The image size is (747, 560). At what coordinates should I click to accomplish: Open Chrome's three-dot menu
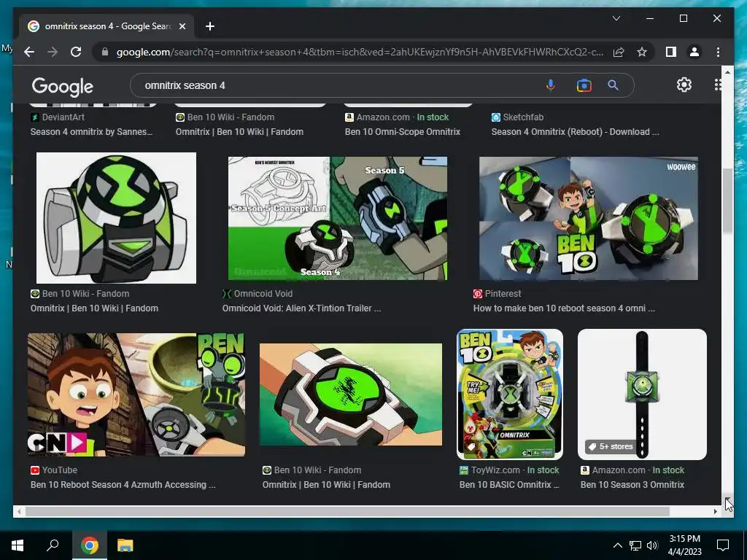click(718, 52)
